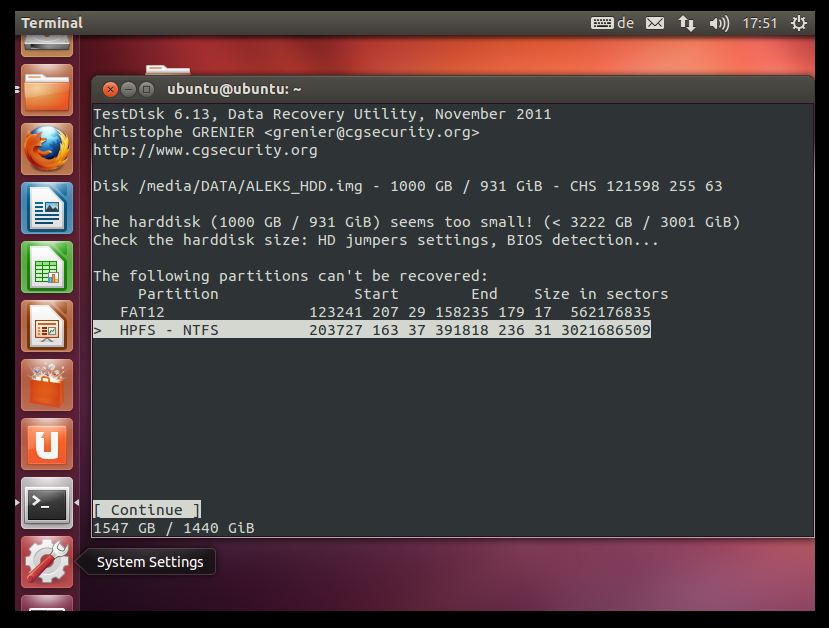
Task: Click the Terminal title in top panel
Action: point(52,23)
